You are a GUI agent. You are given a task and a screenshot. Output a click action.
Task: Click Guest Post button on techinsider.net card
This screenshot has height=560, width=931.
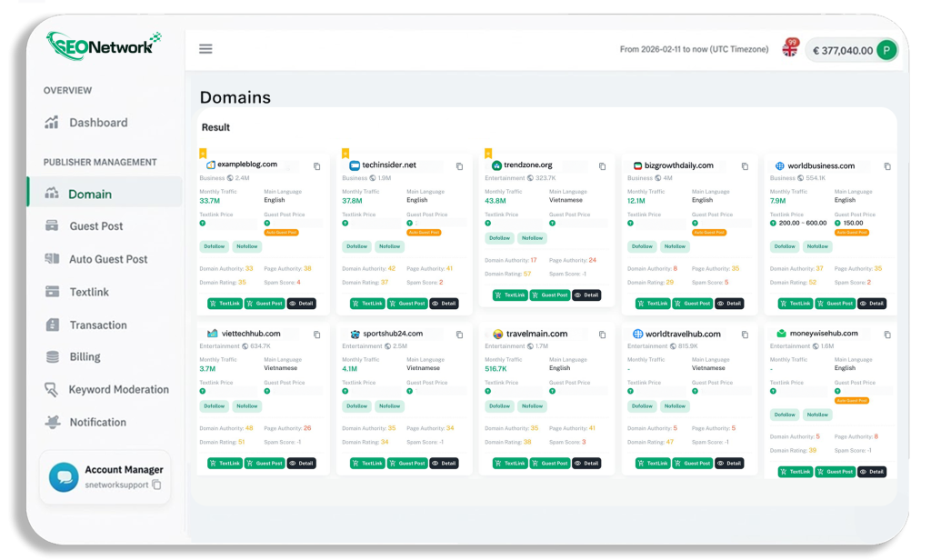click(406, 304)
